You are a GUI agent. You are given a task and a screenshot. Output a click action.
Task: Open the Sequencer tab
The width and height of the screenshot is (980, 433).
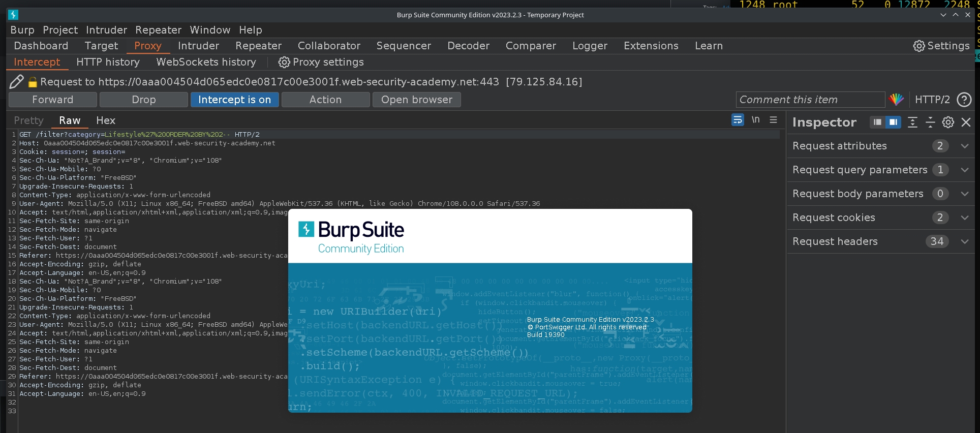click(x=404, y=46)
